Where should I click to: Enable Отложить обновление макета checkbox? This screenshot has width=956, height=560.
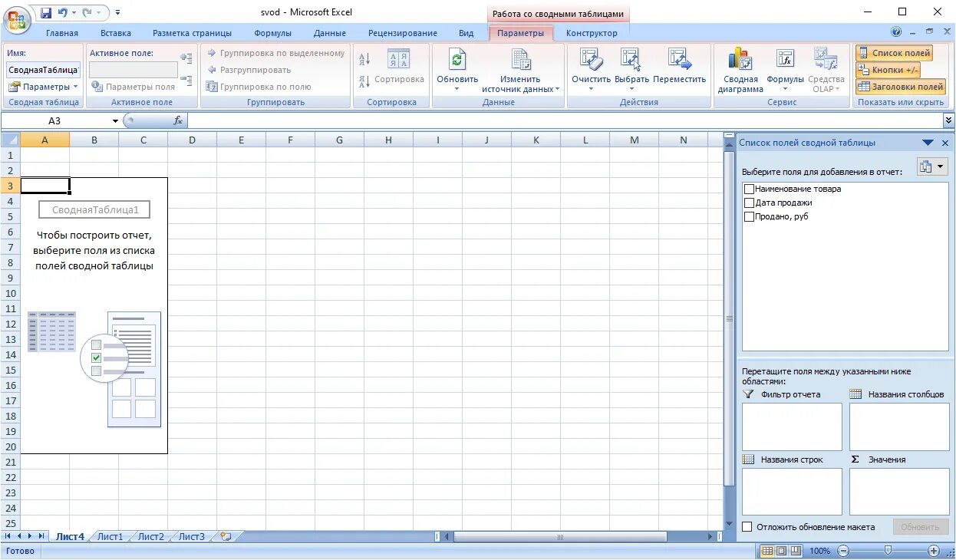point(747,527)
